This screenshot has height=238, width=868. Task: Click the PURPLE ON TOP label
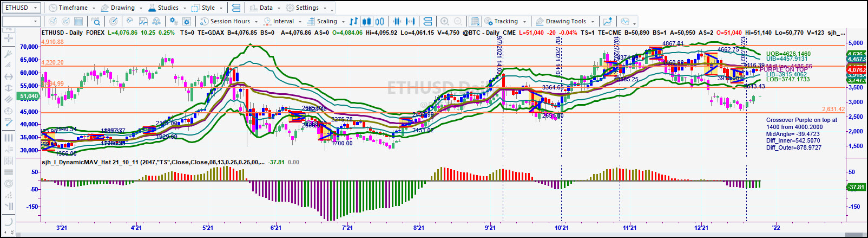point(784,69)
